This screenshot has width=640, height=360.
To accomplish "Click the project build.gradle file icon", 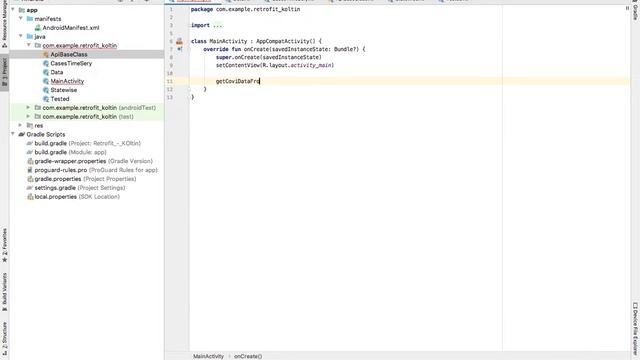I will (29, 143).
